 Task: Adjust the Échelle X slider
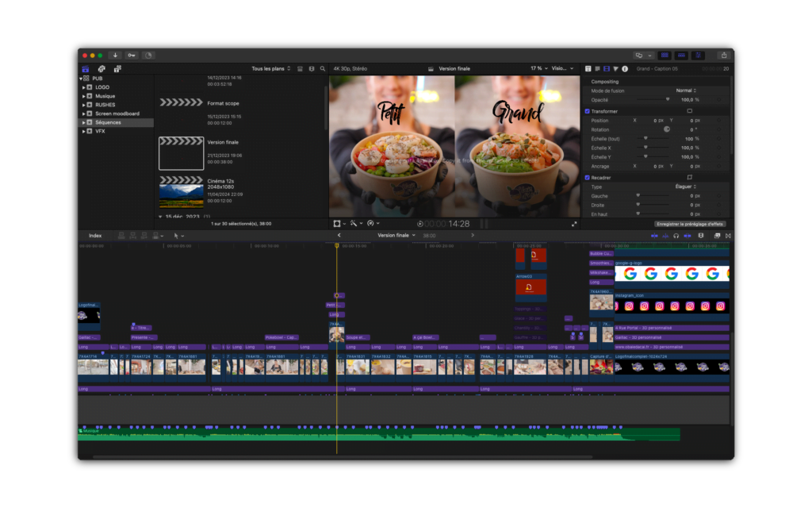click(x=645, y=148)
